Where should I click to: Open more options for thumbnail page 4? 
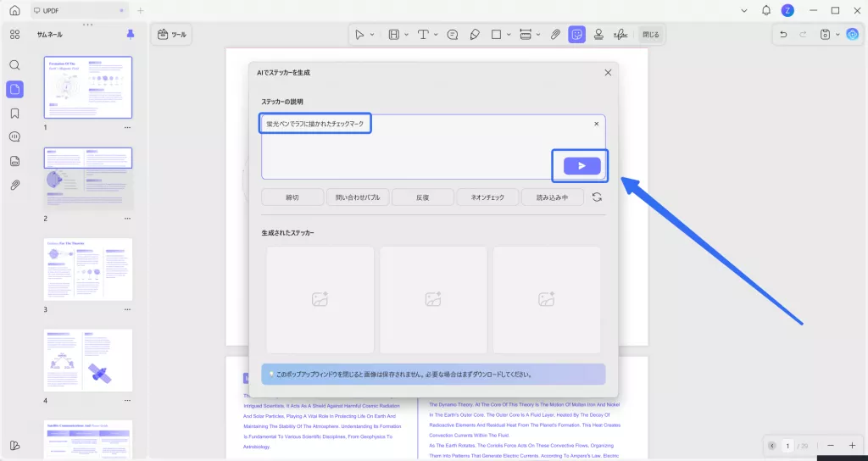coord(127,401)
